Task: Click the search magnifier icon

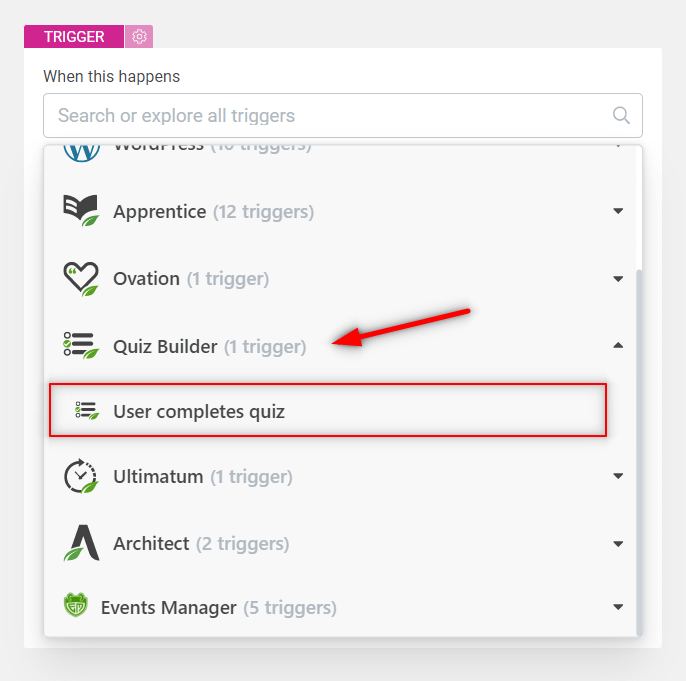Action: [x=621, y=115]
